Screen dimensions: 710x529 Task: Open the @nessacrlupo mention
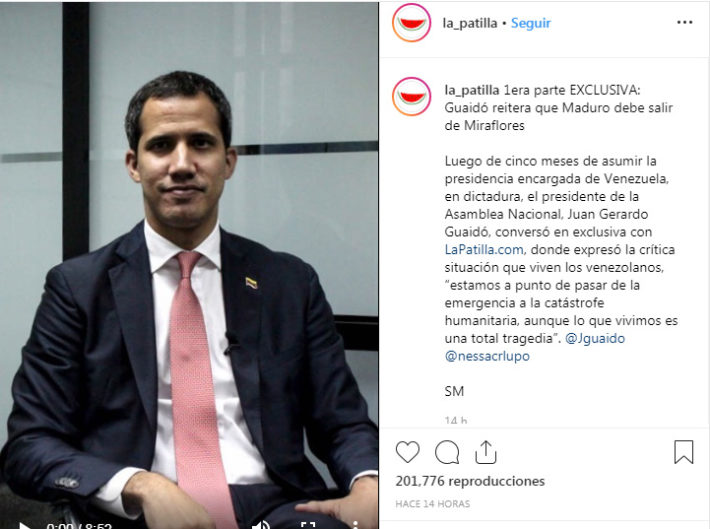(x=487, y=356)
